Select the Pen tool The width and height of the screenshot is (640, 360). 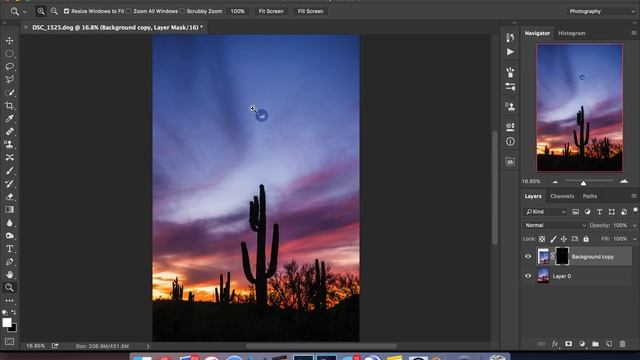click(9, 262)
